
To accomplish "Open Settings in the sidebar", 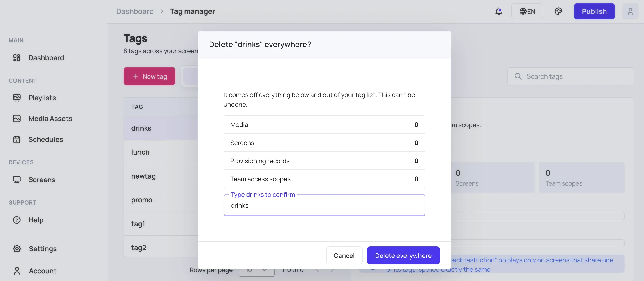I will click(x=43, y=248).
